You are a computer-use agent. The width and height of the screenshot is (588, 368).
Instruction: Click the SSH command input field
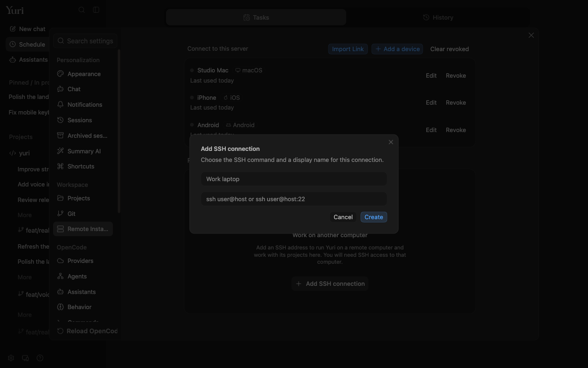coord(294,199)
